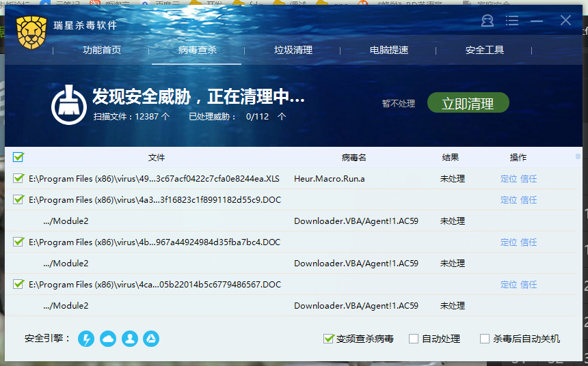Uncheck the .XLS file row checkbox
Image resolution: width=588 pixels, height=366 pixels.
click(x=18, y=178)
